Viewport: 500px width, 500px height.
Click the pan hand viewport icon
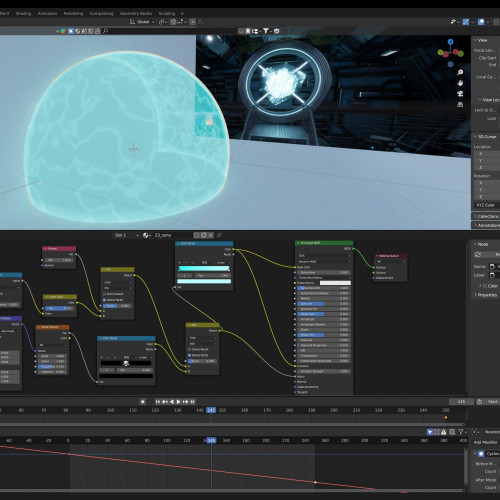[x=460, y=83]
